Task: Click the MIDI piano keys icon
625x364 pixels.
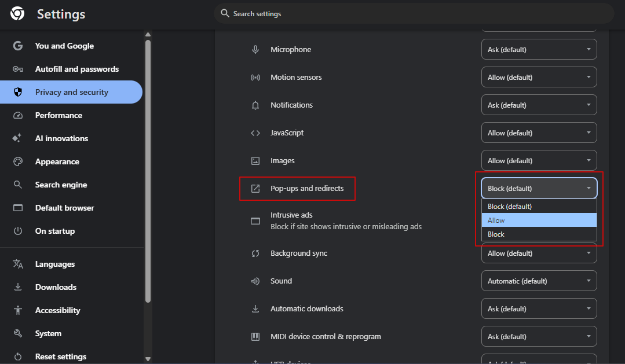Action: pos(255,337)
